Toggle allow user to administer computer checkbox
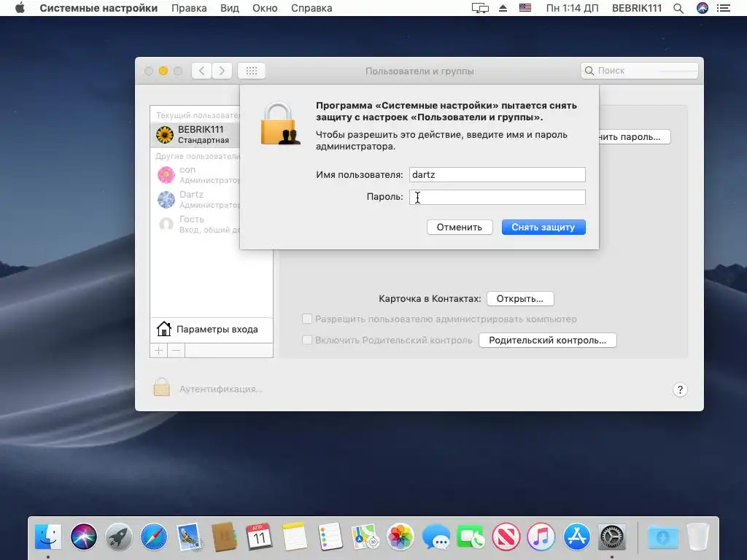Image resolution: width=747 pixels, height=560 pixels. (x=307, y=319)
